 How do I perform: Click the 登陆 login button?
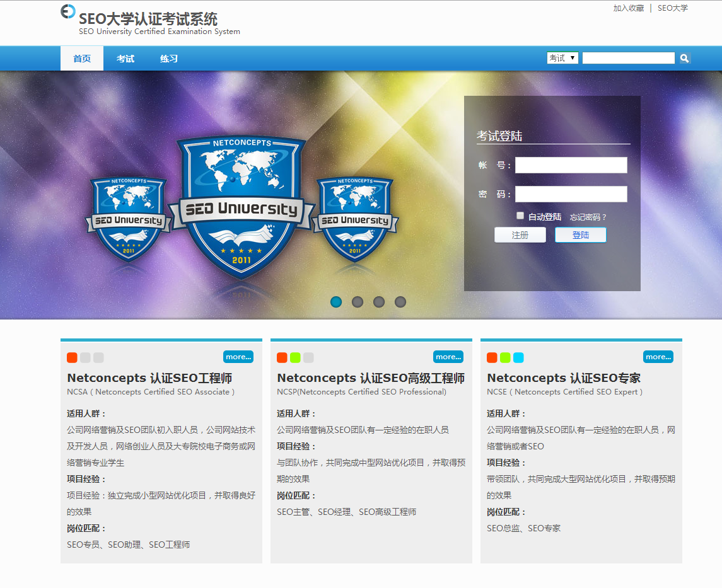(581, 235)
